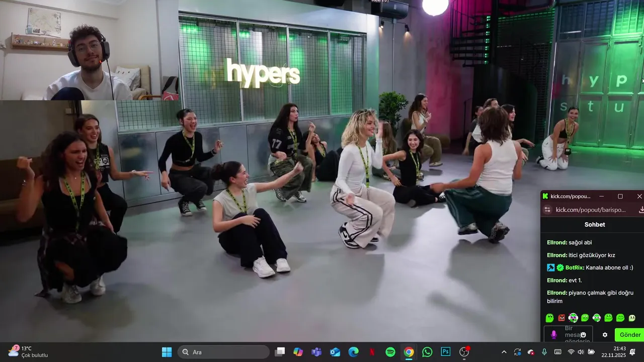Click the microphone tray icon
This screenshot has width=644, height=362.
tap(544, 352)
